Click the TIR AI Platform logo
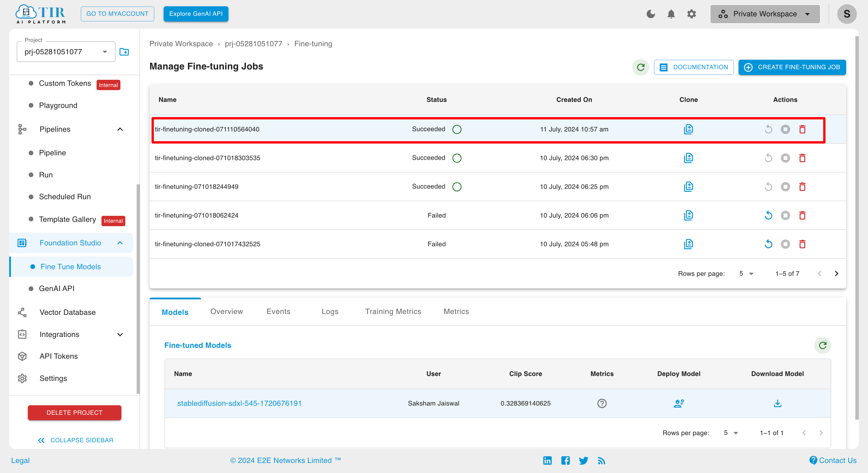The height and width of the screenshot is (473, 868). tap(40, 14)
